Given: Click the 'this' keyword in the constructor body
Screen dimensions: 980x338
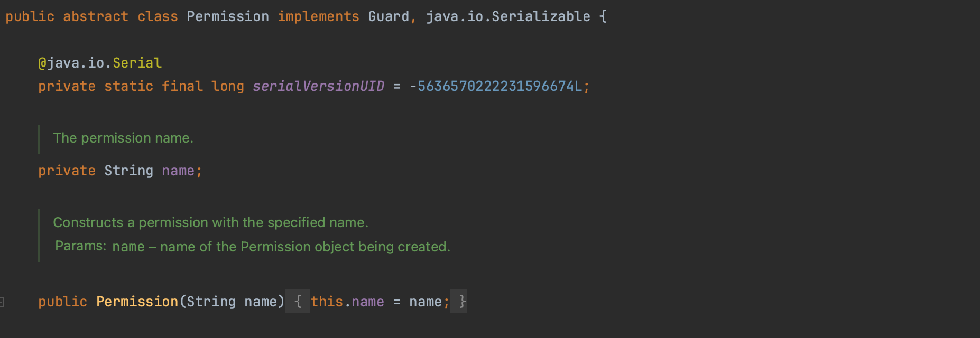Looking at the screenshot, I should click(x=327, y=302).
